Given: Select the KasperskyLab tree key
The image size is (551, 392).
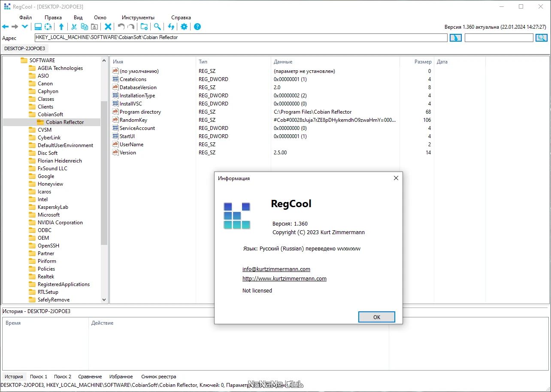Looking at the screenshot, I should pos(53,207).
